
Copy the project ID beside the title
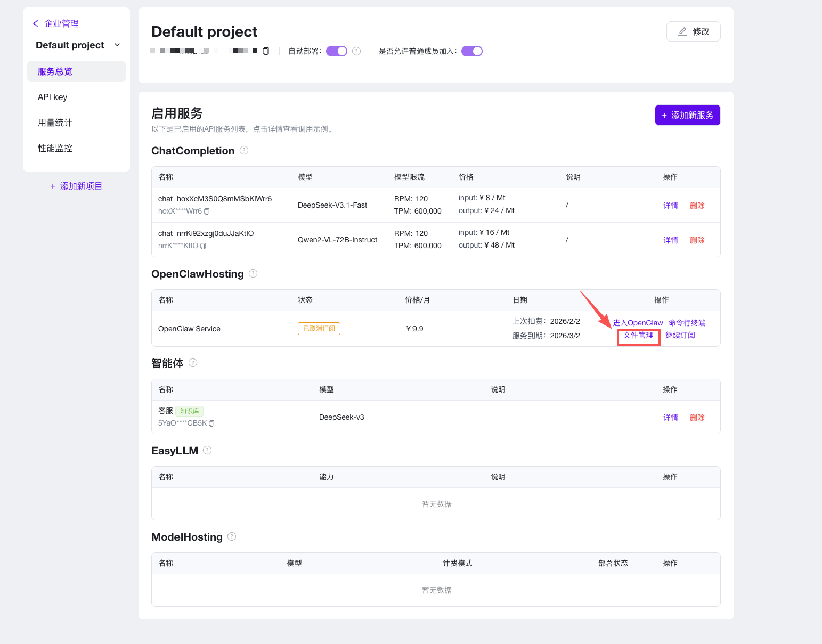coord(266,51)
